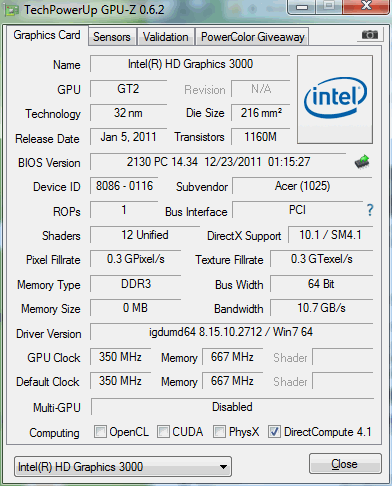Screen dimensions: 392x486
Task: Click the Intel logo image
Action: pyautogui.click(x=335, y=99)
